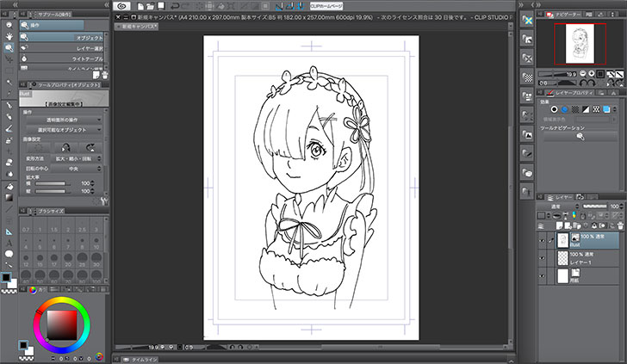Screen dimensions: 627x364
Task: Hide the paper layer visibility eye
Action: (x=542, y=276)
